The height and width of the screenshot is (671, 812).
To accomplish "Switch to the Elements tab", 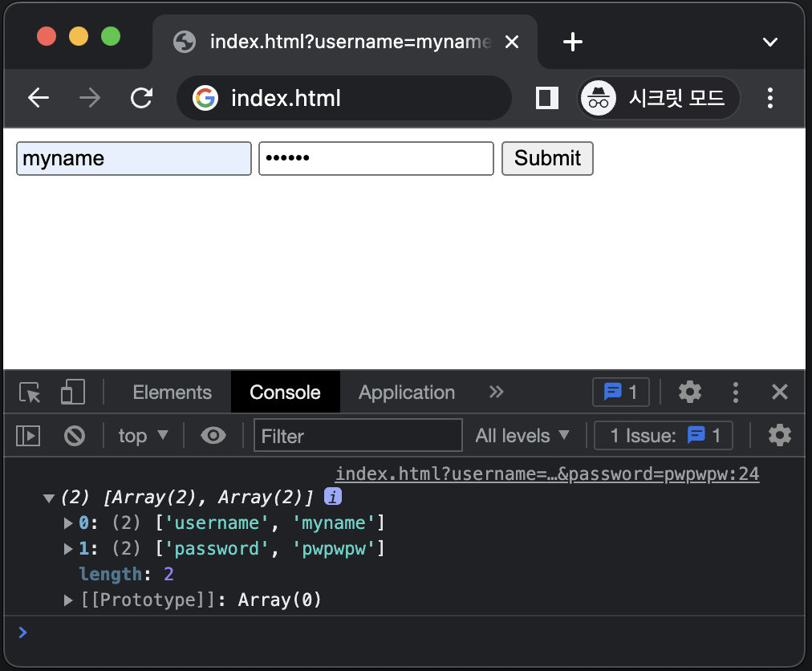I will coord(172,392).
